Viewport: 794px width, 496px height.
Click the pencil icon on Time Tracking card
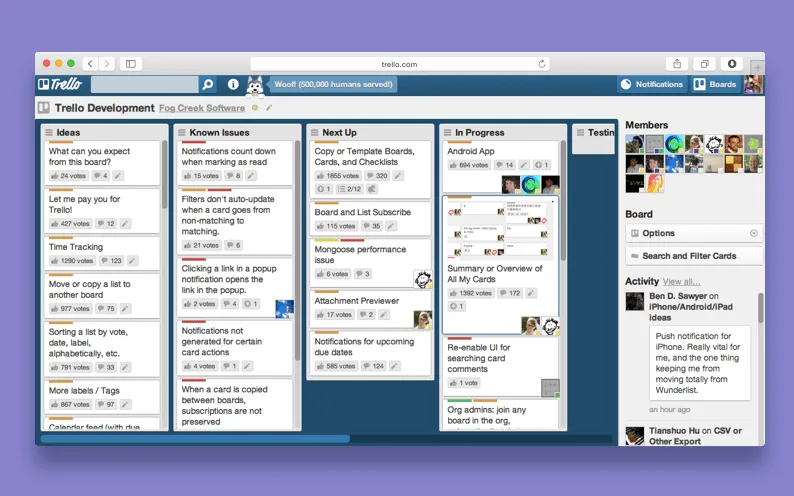tap(132, 261)
